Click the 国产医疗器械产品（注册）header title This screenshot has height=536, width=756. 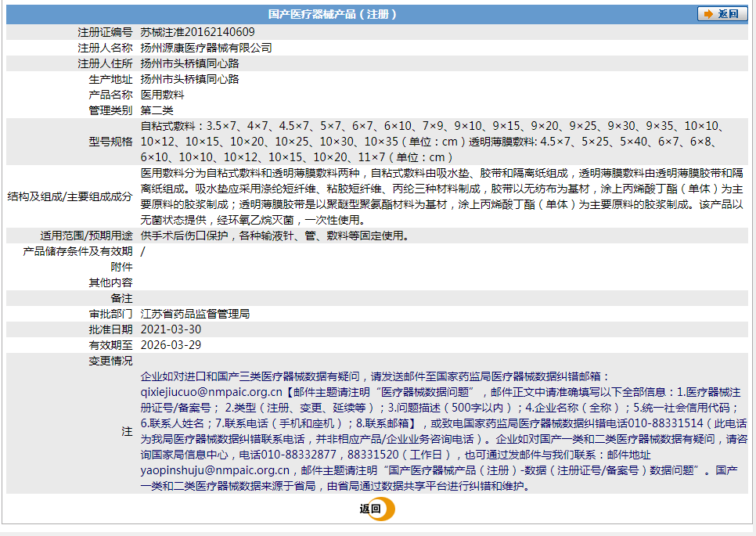pyautogui.click(x=333, y=14)
